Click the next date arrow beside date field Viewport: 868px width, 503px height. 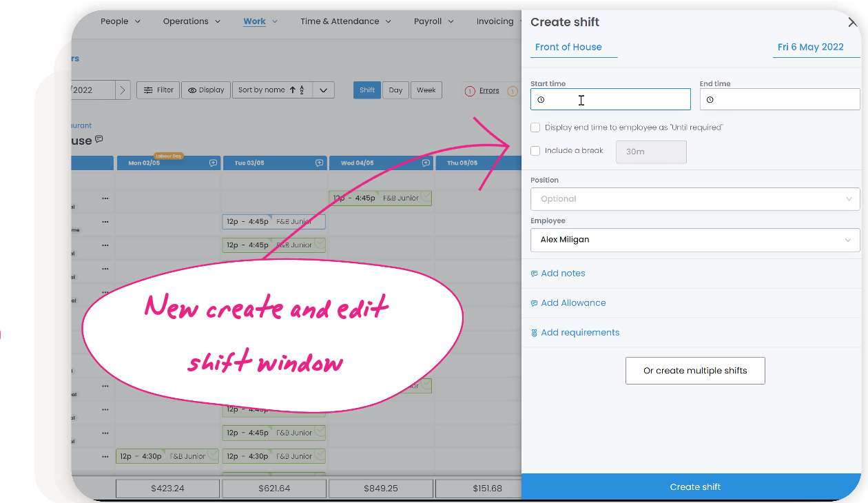123,90
